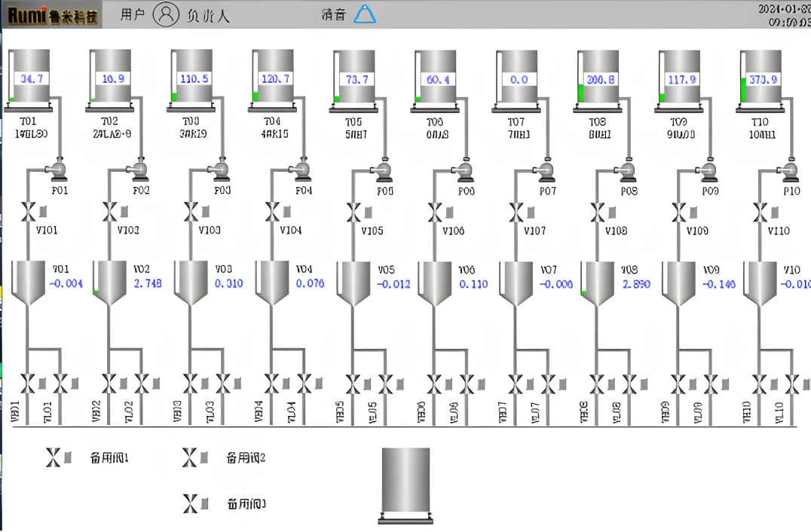811x532 pixels.
Task: Click the 用户 label in header
Action: [x=132, y=15]
